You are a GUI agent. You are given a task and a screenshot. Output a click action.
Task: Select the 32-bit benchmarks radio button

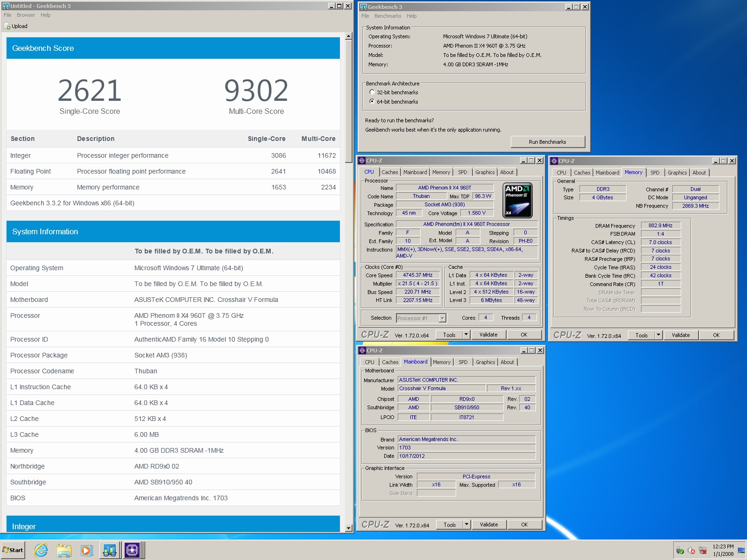click(x=372, y=92)
